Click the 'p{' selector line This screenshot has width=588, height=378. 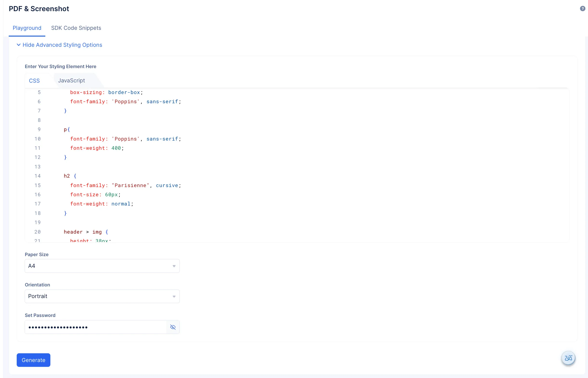(67, 129)
